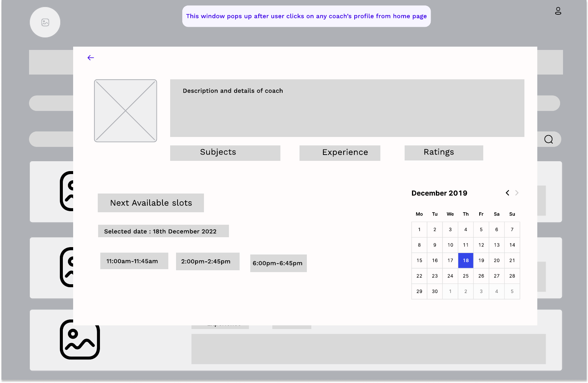Click Next Available slots button

(x=151, y=203)
